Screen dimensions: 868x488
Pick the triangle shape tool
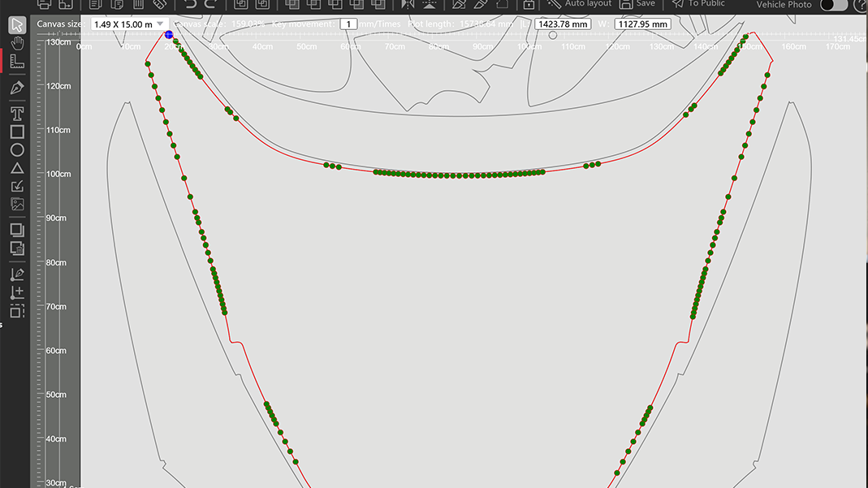tap(17, 168)
